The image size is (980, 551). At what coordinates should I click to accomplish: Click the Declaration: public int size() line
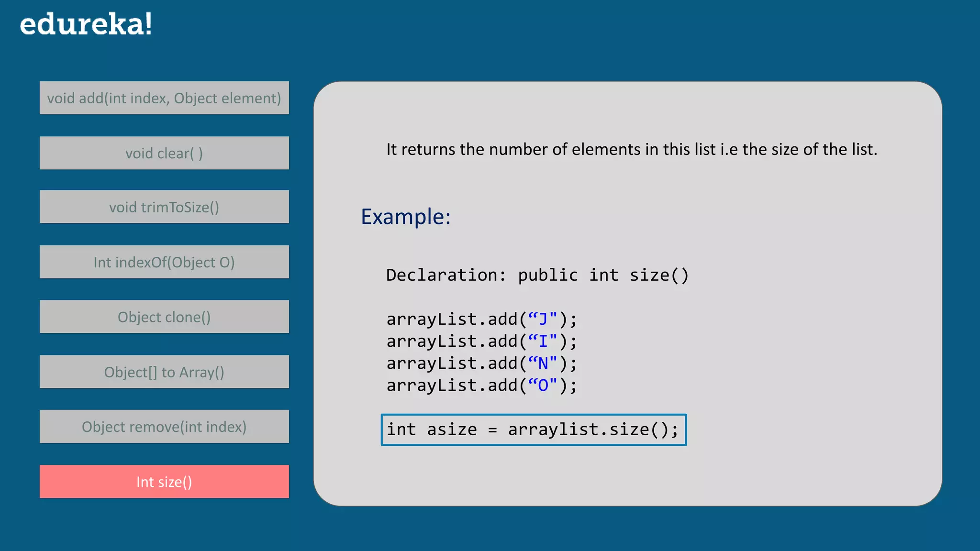(x=537, y=275)
